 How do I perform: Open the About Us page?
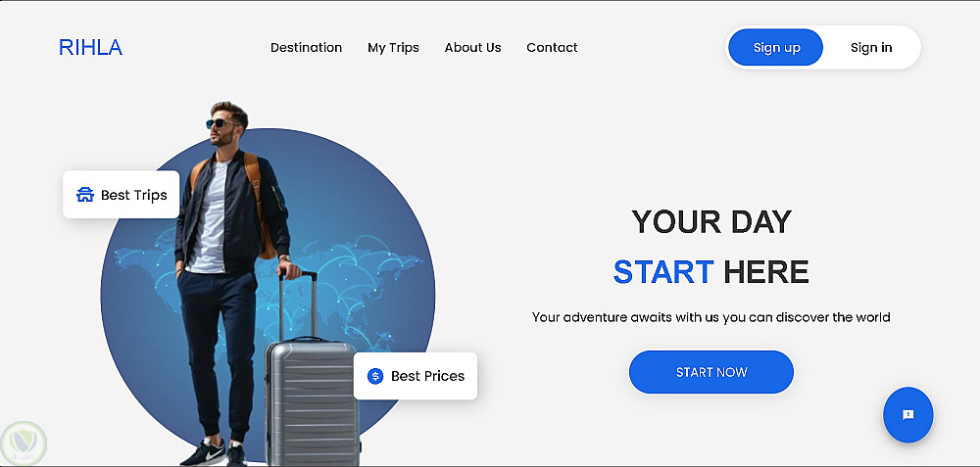click(472, 47)
